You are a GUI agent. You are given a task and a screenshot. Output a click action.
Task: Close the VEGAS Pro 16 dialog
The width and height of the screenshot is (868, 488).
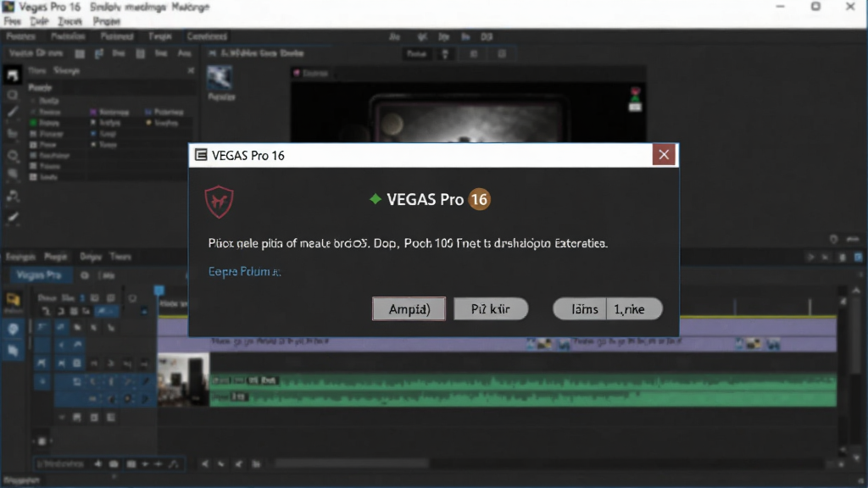(664, 155)
